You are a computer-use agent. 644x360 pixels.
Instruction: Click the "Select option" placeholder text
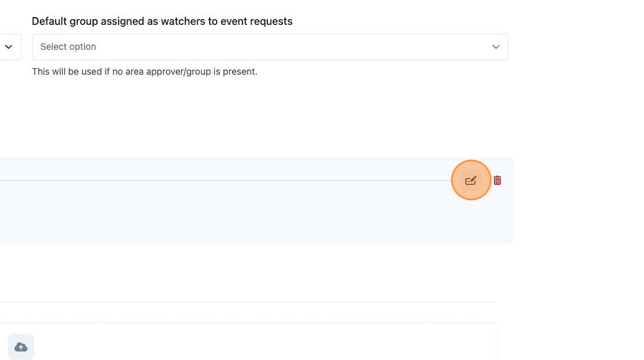[x=68, y=47]
